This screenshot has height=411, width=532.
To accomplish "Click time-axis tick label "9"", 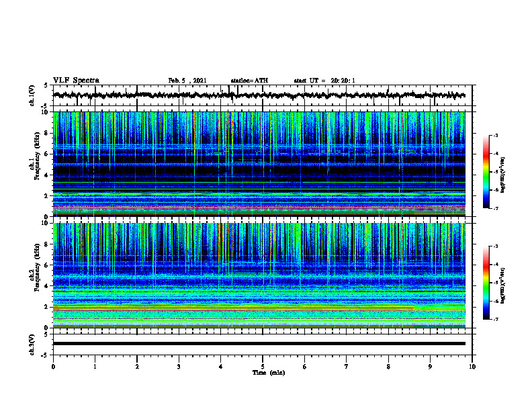I will 430,367.
